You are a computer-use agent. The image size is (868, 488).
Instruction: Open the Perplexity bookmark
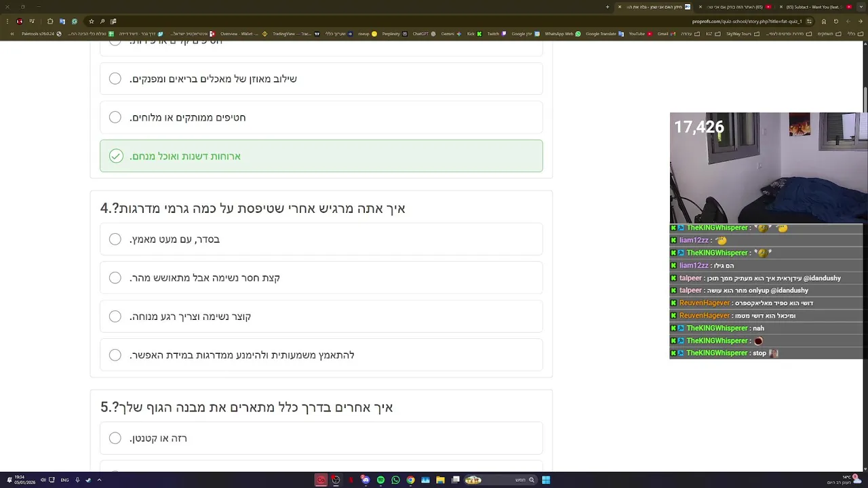(x=395, y=34)
